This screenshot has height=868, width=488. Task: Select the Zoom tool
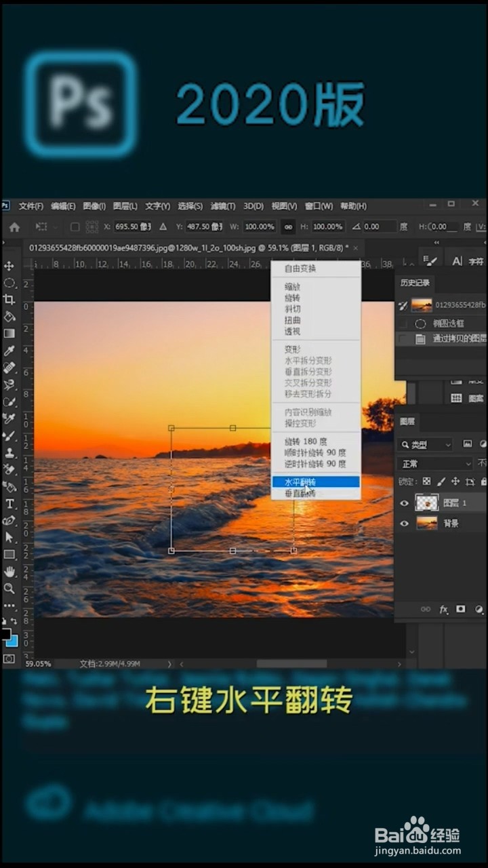9,589
